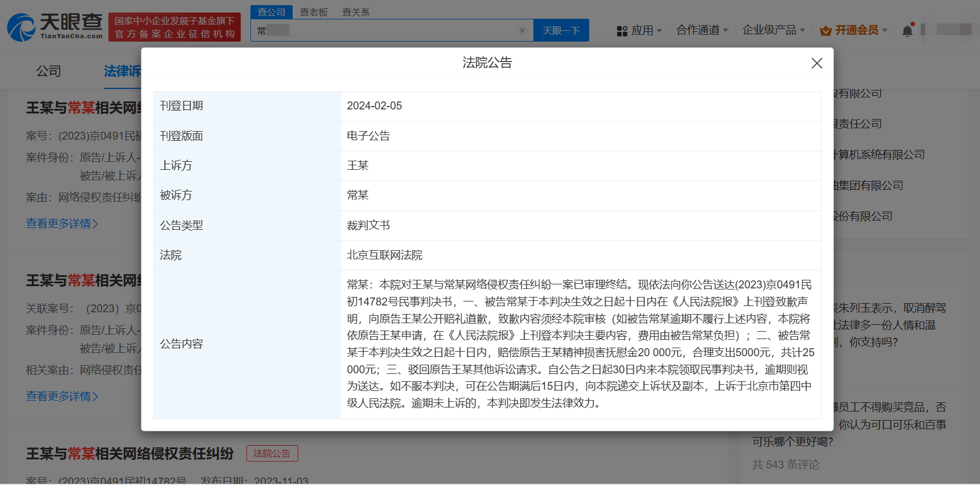Open the blurred user avatar

[953, 30]
